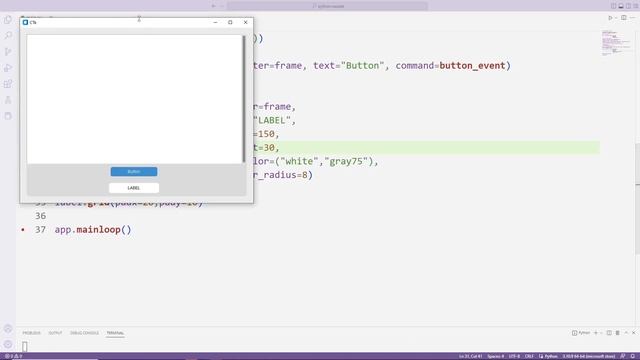
Task: Maximize the CTk window
Action: (230, 22)
